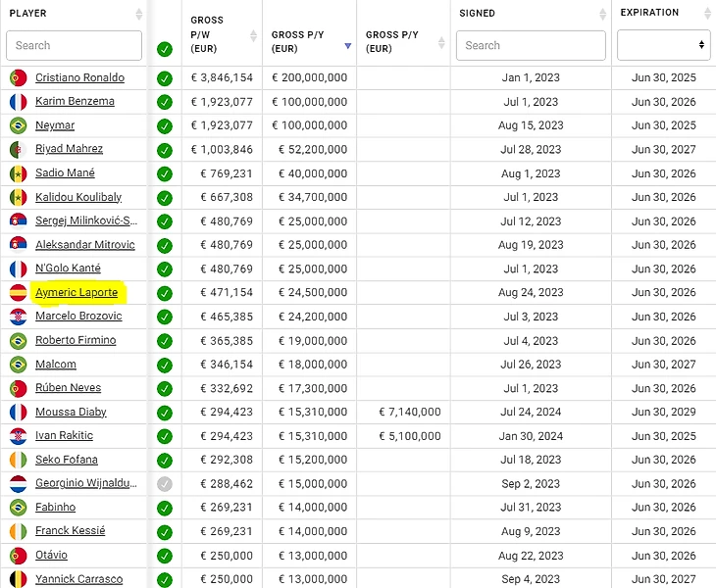Click the green check mark in Karim Benzema's row
Viewport: 716px width, 588px height.
coord(165,102)
